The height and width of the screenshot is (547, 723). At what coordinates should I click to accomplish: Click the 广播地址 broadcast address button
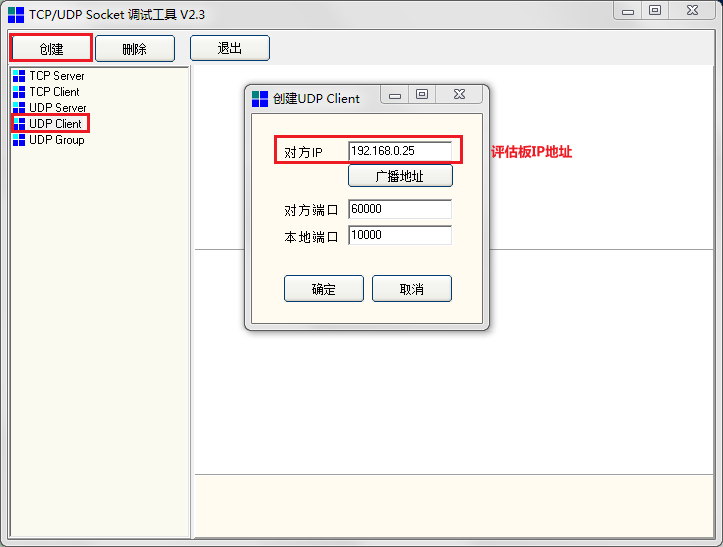click(400, 176)
